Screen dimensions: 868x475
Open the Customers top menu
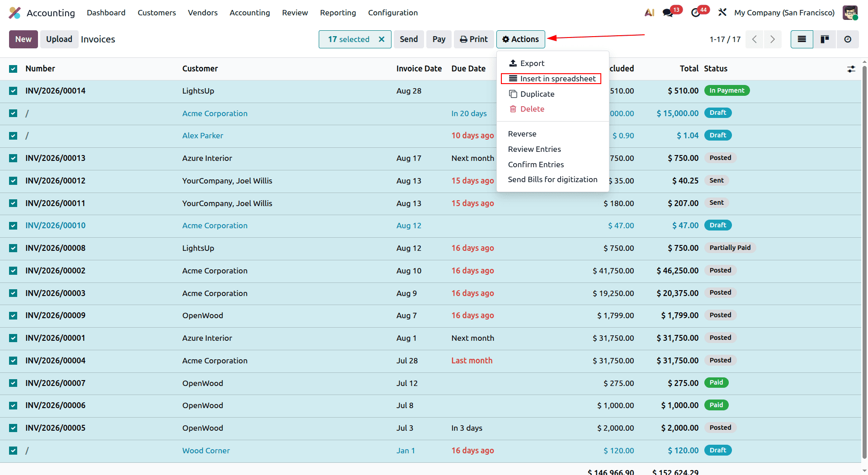(x=156, y=13)
